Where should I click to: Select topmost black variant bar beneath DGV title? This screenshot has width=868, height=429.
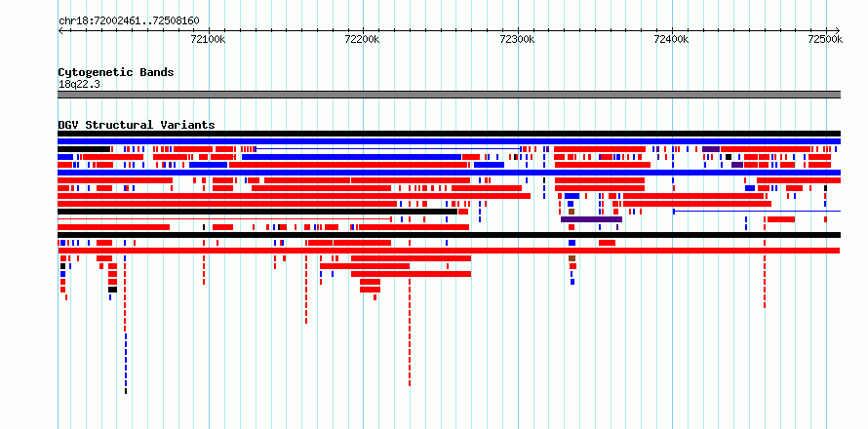coord(449,134)
